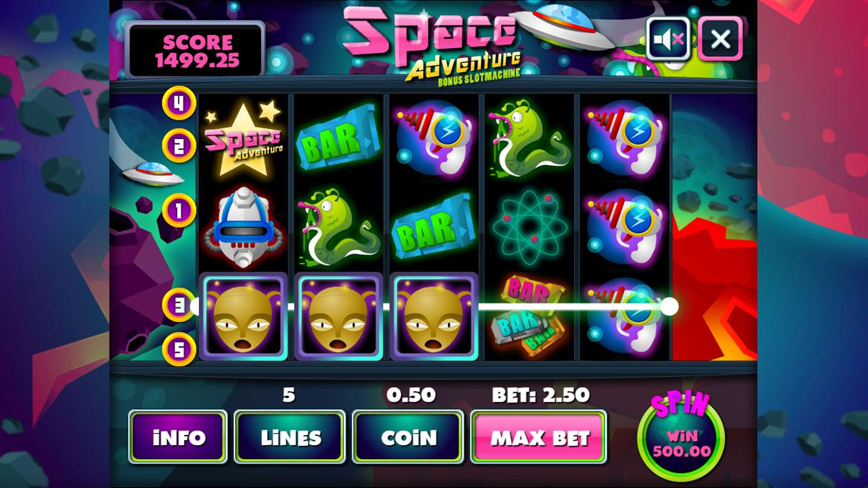Click the triple BAR symbol on reel four

pyautogui.click(x=530, y=316)
